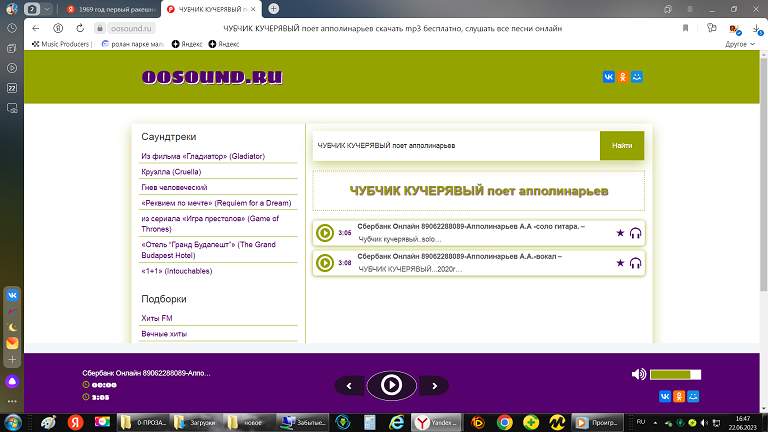
Task: Mute sound via speaker icon in player
Action: coord(639,375)
